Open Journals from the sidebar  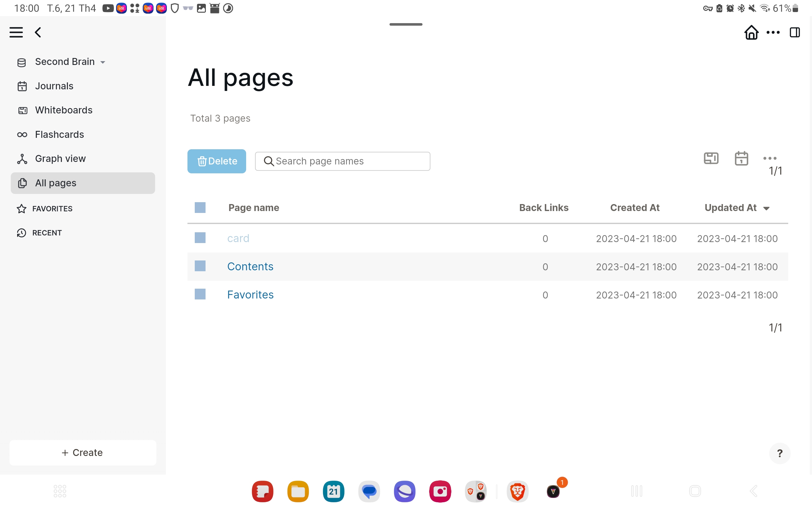point(54,86)
